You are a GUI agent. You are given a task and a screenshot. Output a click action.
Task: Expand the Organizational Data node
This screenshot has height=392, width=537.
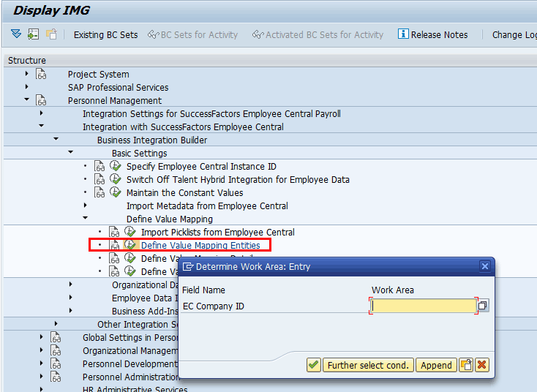coord(71,284)
